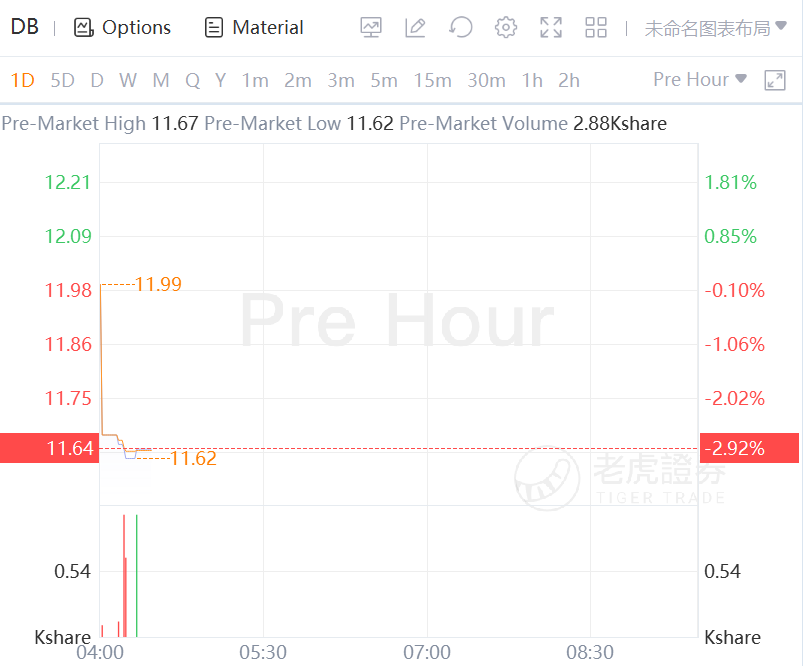The image size is (803, 666).
Task: Open the chart indicator monitor icon
Action: tap(372, 28)
